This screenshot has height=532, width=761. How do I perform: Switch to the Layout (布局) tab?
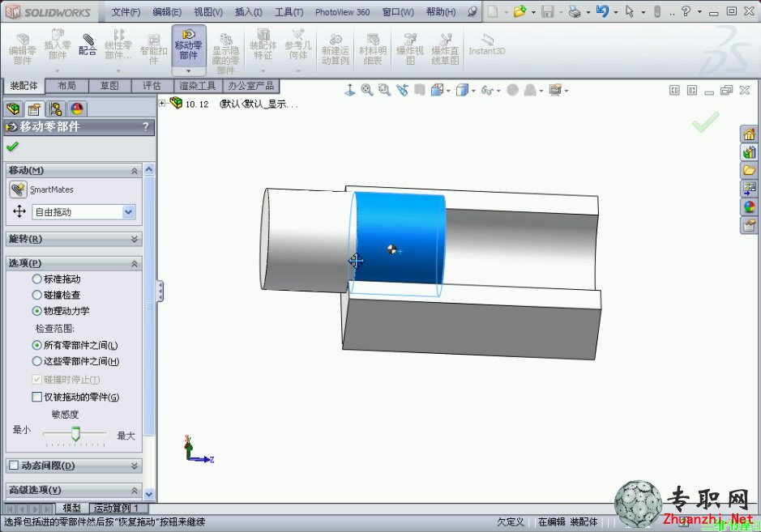pyautogui.click(x=67, y=86)
